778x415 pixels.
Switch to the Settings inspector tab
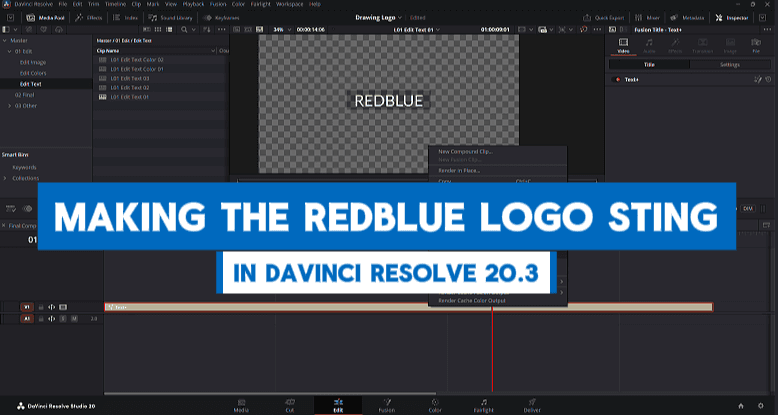tap(730, 65)
